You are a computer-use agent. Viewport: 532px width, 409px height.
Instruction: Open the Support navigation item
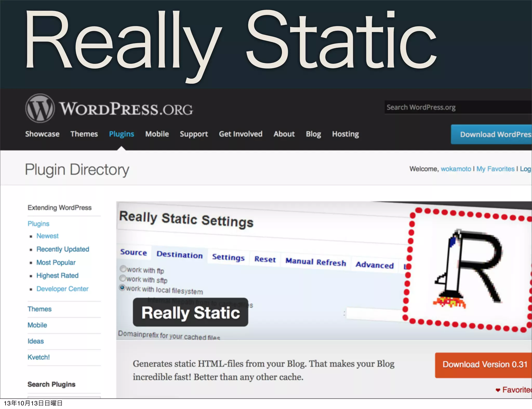pyautogui.click(x=194, y=134)
